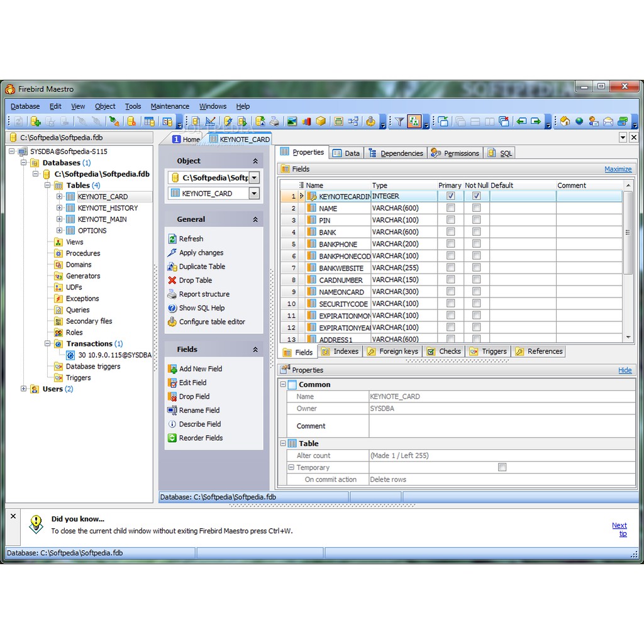The image size is (644, 644).
Task: Click the bar chart diagram toolbar icon
Action: [306, 121]
